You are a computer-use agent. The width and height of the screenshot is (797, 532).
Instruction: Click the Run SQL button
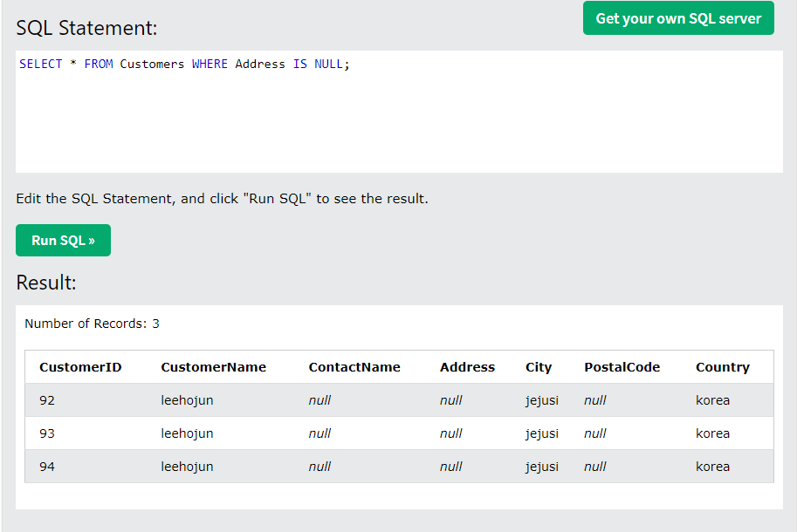pyautogui.click(x=63, y=240)
